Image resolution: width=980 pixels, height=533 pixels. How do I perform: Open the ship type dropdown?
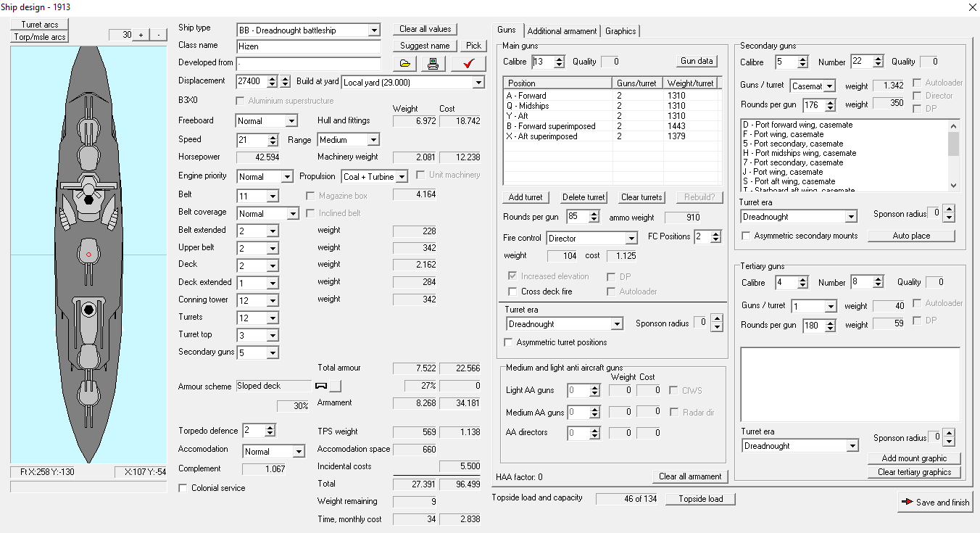click(374, 30)
